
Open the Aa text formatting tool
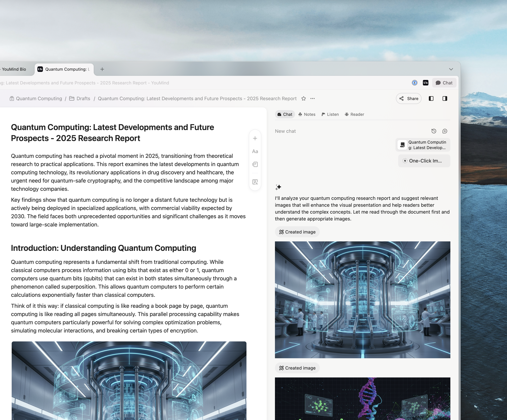(x=255, y=151)
